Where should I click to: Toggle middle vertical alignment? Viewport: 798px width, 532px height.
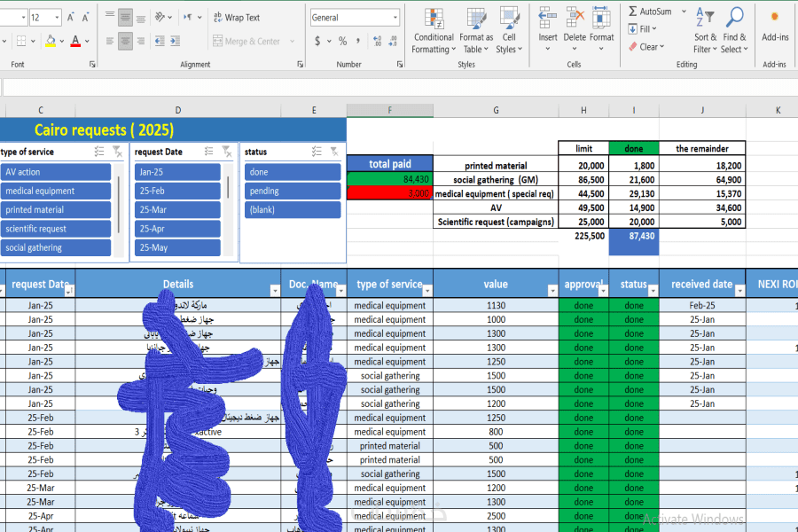tap(125, 18)
